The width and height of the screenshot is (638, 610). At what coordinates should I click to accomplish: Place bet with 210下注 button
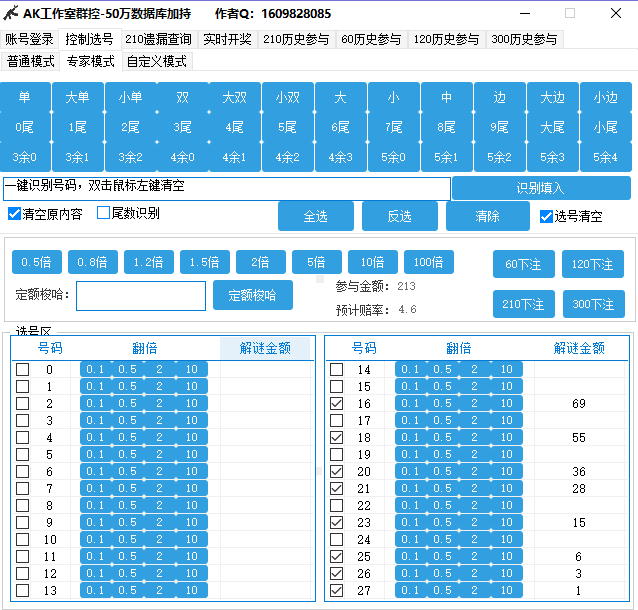pos(524,304)
